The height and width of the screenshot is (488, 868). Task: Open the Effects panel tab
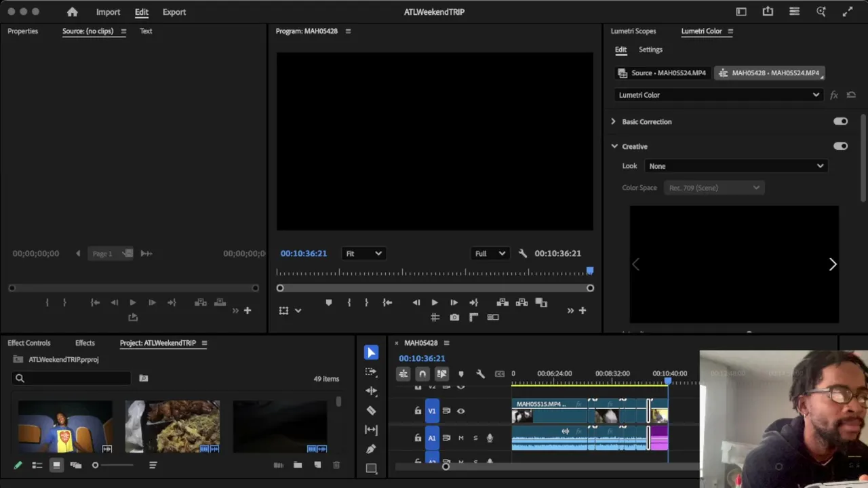click(x=85, y=343)
